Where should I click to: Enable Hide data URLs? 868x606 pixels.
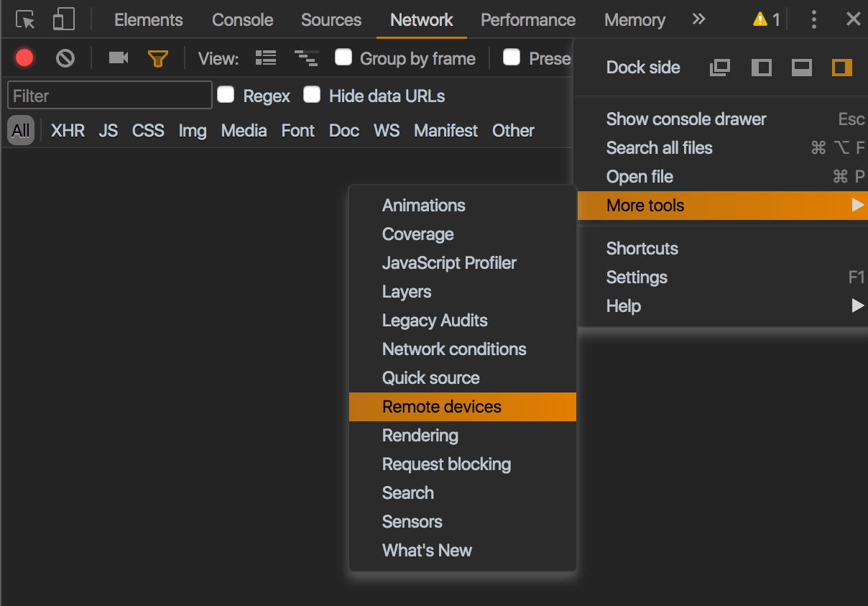pos(312,94)
